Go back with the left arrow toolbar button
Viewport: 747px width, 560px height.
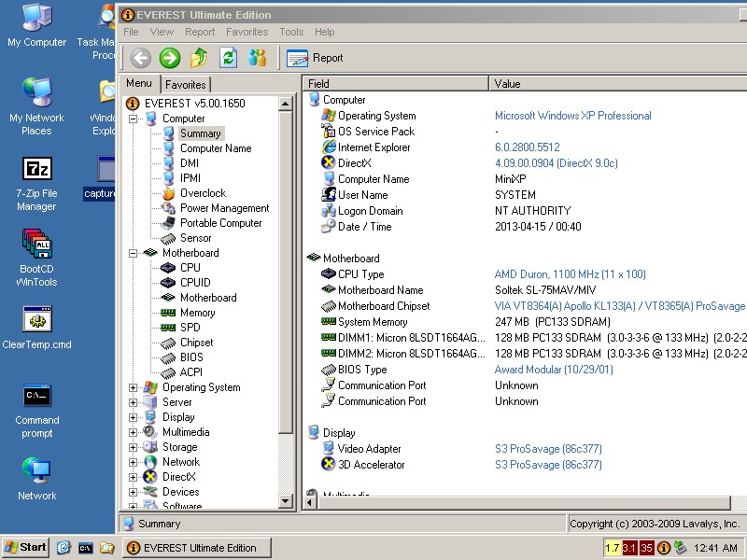point(141,58)
